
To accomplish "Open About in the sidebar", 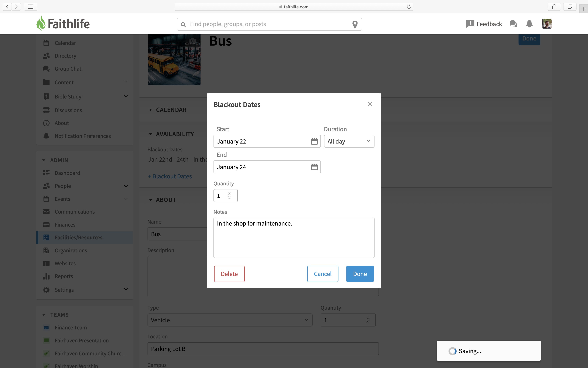I will pyautogui.click(x=62, y=123).
